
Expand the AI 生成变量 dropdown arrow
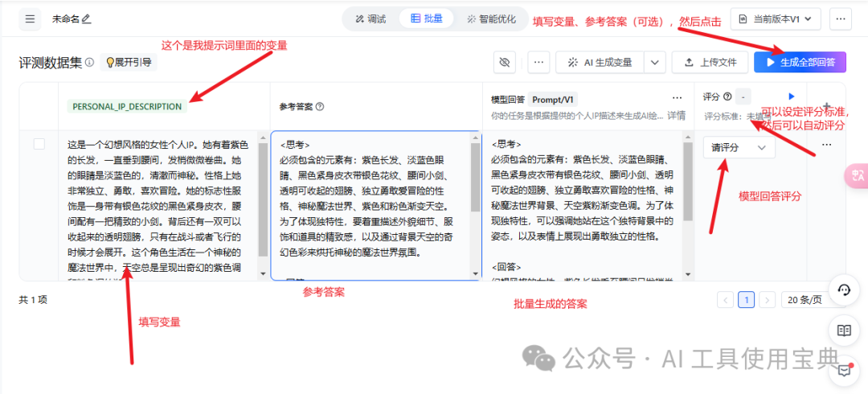656,62
